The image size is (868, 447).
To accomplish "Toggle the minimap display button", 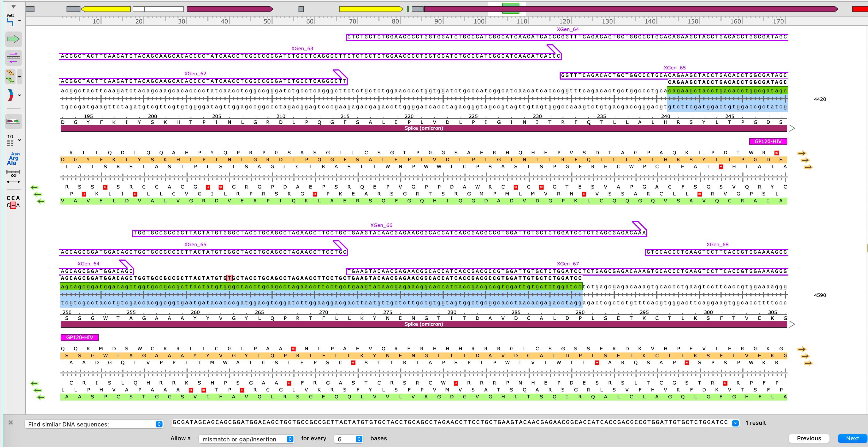I will (13, 121).
